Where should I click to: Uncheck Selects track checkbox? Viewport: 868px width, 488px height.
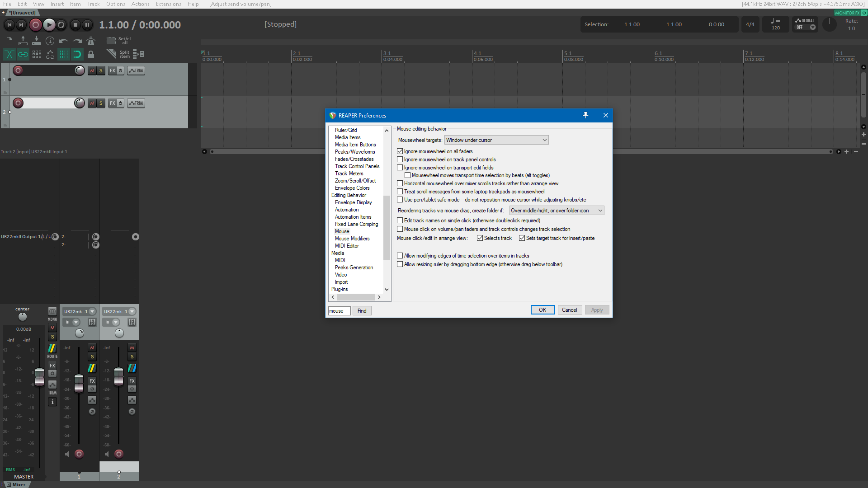(480, 238)
